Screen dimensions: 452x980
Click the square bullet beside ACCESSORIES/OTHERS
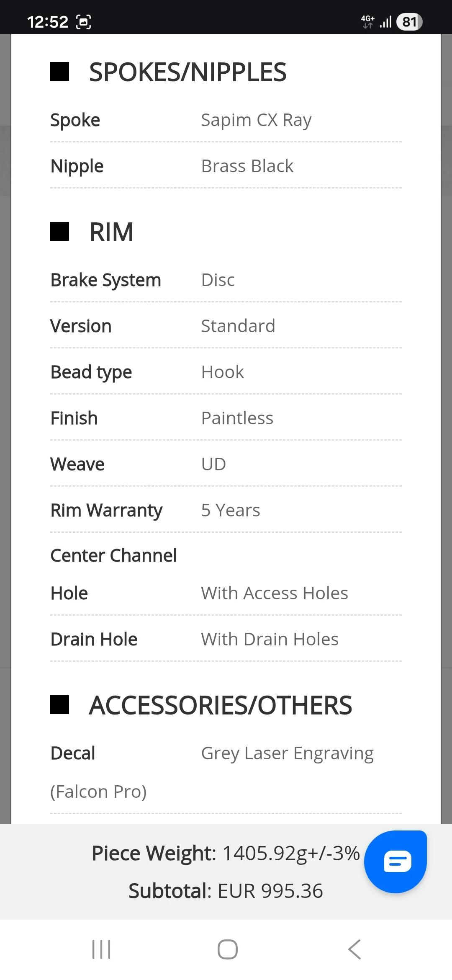(59, 704)
